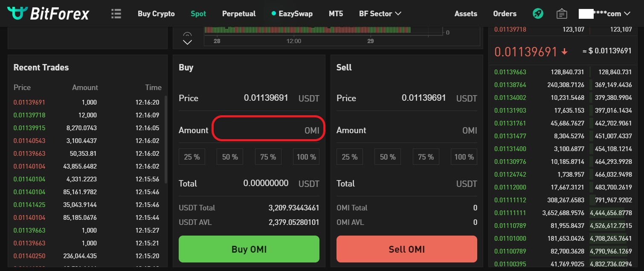This screenshot has width=644, height=271.
Task: Open the Perpetual trading tab
Action: tap(239, 14)
